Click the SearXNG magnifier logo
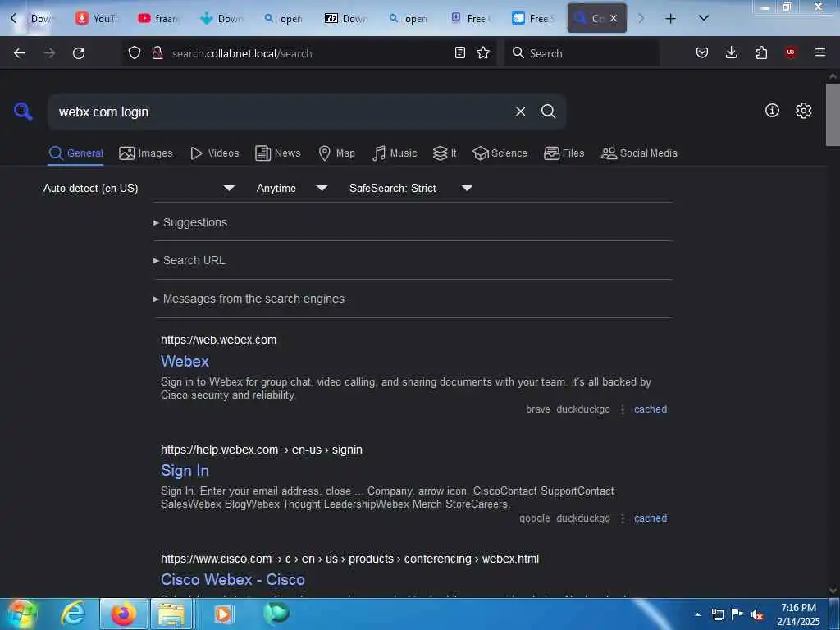Screen dimensions: 840x630 click(23, 112)
